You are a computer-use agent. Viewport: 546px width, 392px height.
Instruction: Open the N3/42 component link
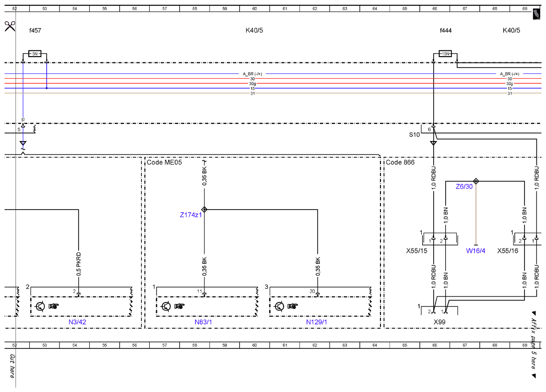pyautogui.click(x=77, y=322)
